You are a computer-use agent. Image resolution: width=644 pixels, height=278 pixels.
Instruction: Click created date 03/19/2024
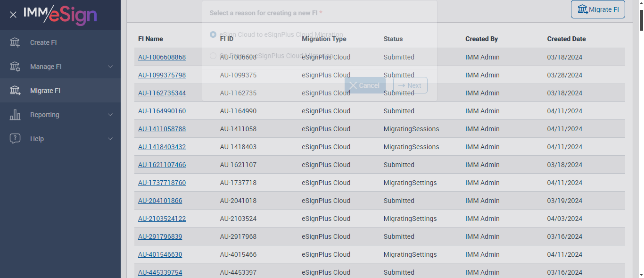565,201
